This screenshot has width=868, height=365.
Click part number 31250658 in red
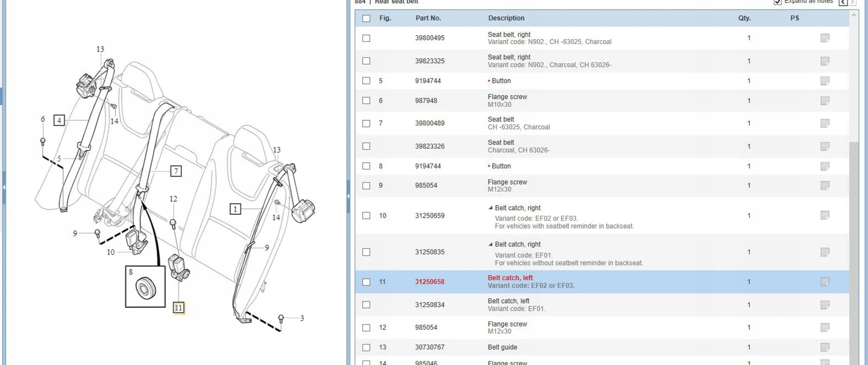click(x=429, y=282)
